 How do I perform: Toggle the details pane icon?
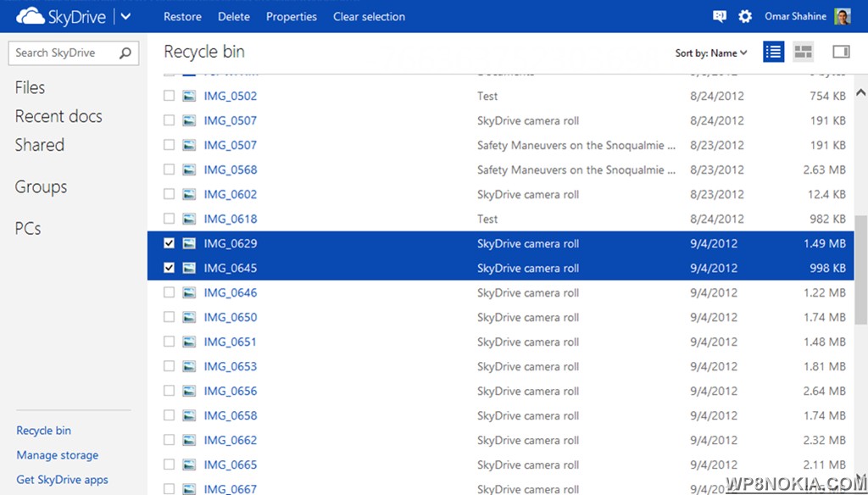click(x=841, y=52)
